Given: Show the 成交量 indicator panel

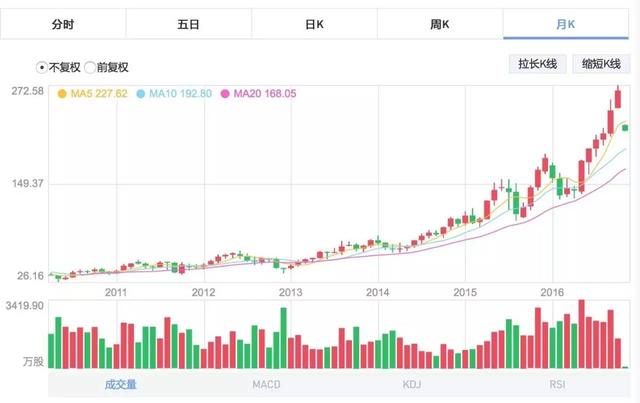Looking at the screenshot, I should click(x=121, y=384).
